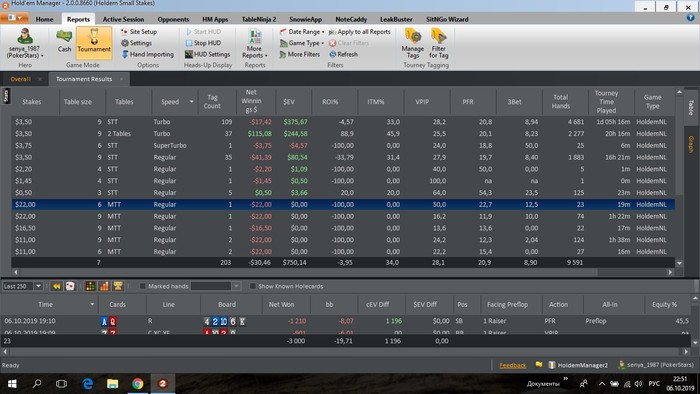Select the $16,50 MTT row
700x394 pixels.
pos(343,228)
